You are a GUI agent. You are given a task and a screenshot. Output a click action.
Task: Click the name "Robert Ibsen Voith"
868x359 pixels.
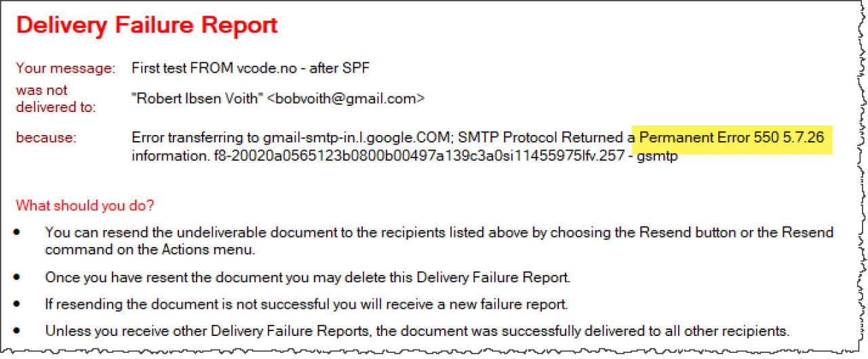click(197, 98)
